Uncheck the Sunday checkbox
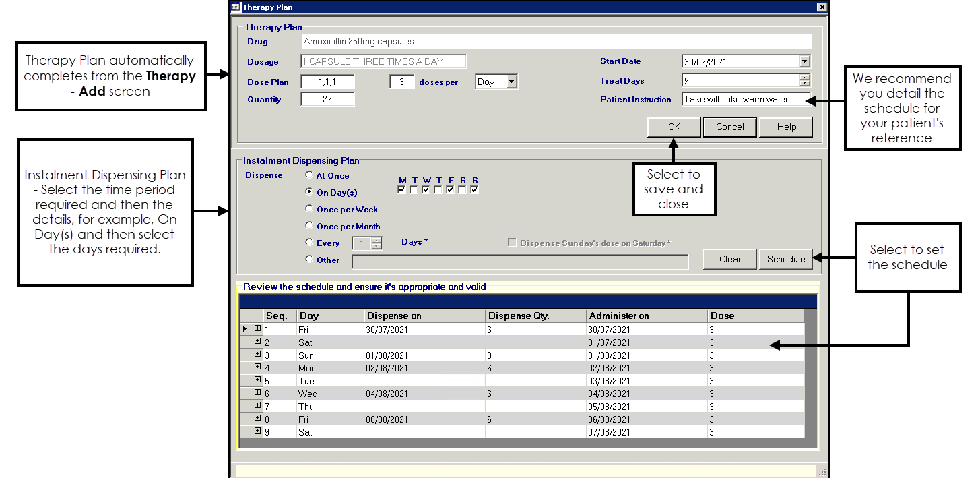The width and height of the screenshot is (980, 478). click(474, 190)
